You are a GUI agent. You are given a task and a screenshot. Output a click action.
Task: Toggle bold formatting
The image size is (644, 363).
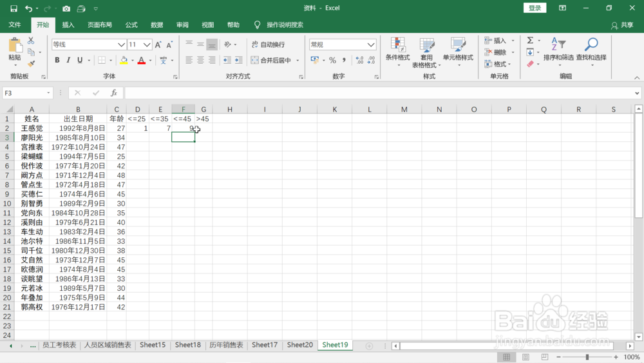pos(57,61)
